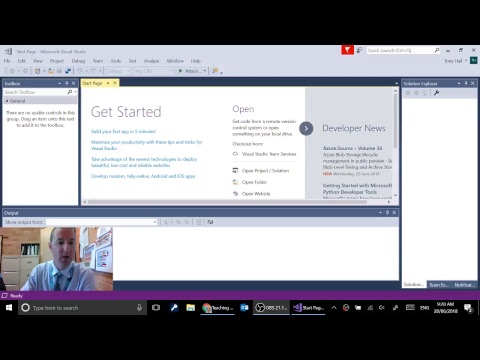Open the Help menu
Image resolution: width=480 pixels, height=360 pixels.
[x=195, y=61]
